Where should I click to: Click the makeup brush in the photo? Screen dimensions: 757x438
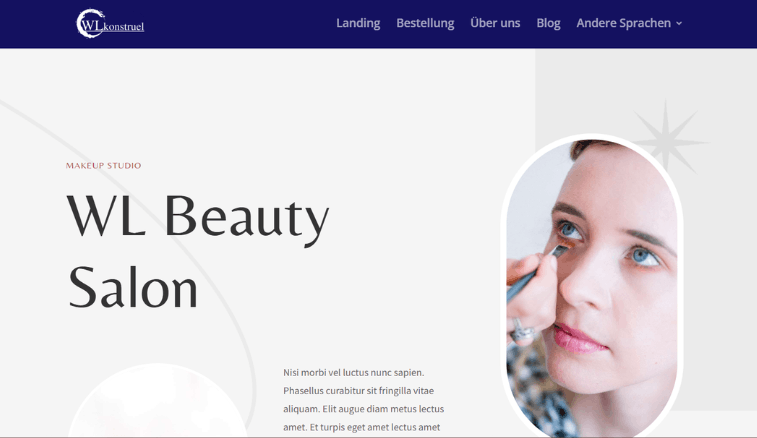537,272
